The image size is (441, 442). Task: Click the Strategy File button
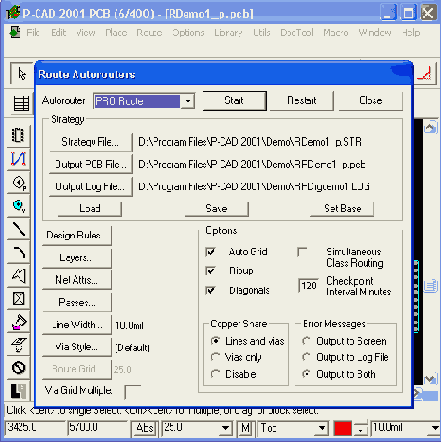click(90, 142)
